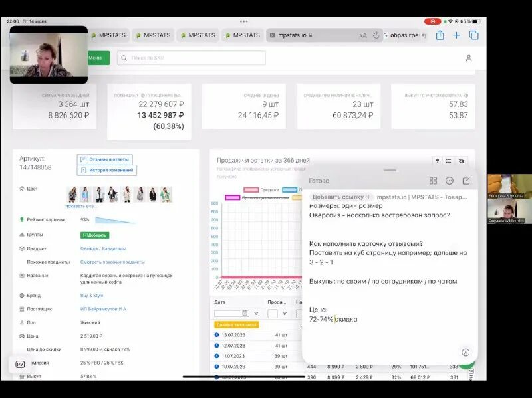Click the search magnifier icon in SKU field
The image size is (532, 398).
pyautogui.click(x=124, y=58)
